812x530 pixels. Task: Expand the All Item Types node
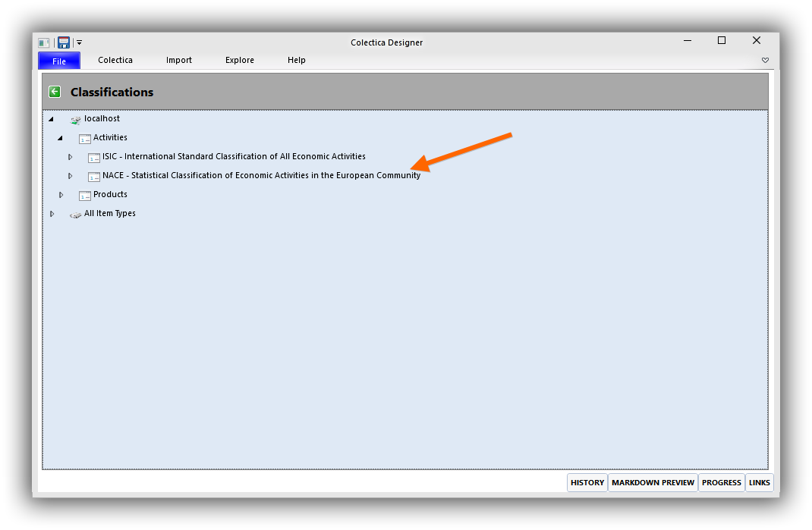52,214
